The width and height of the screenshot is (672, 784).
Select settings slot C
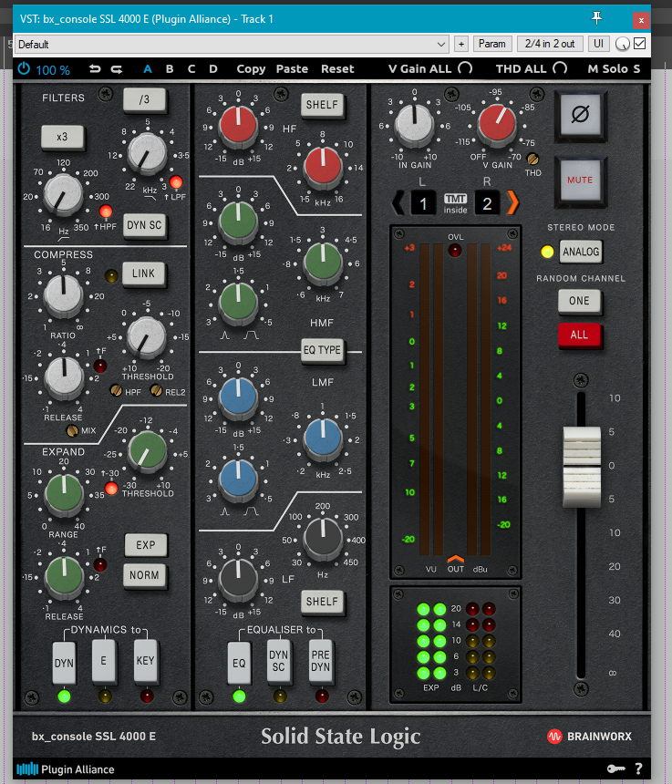[x=191, y=69]
